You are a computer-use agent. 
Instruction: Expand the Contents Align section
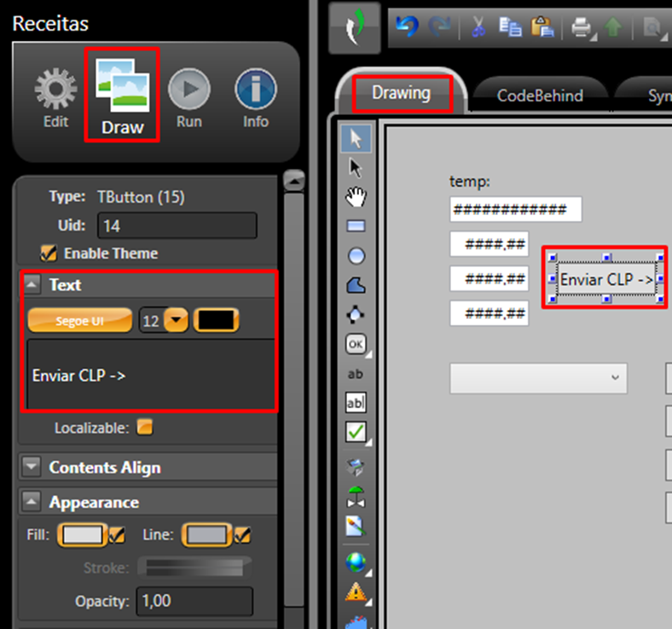32,467
